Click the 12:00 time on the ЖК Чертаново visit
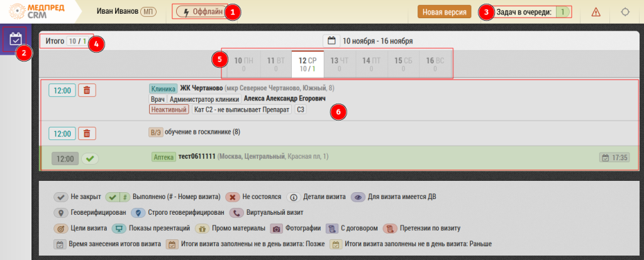This screenshot has height=260, width=644. coord(62,90)
